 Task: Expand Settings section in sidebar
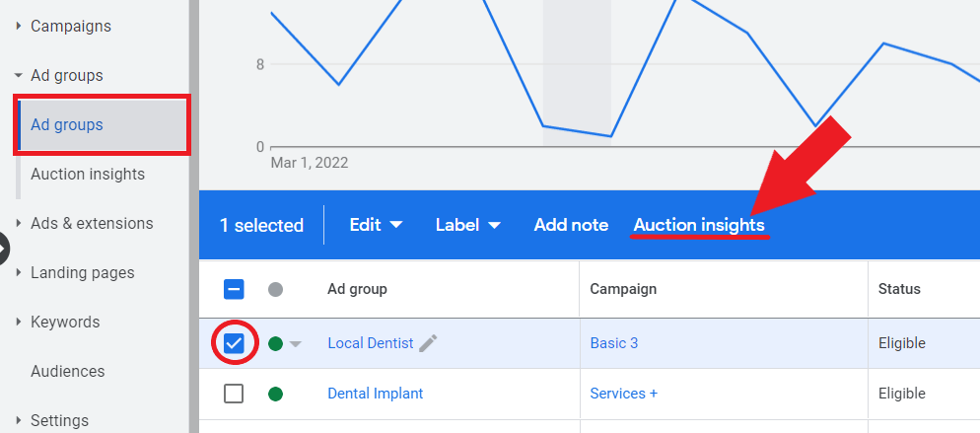point(18,420)
